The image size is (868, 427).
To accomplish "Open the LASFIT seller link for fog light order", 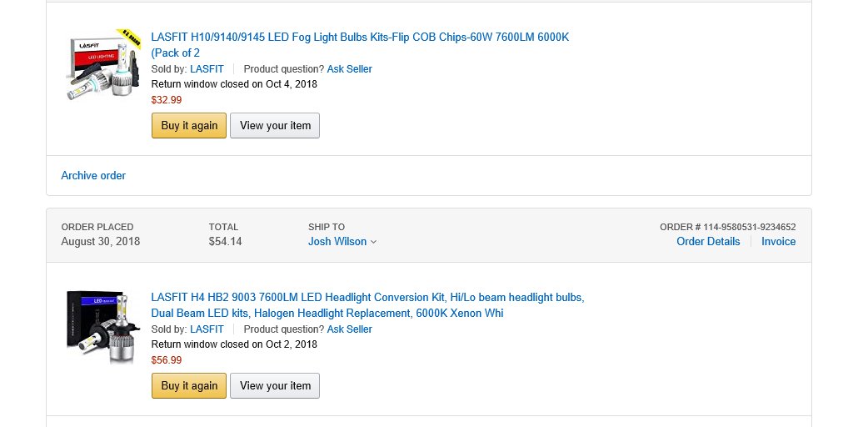I will 207,68.
